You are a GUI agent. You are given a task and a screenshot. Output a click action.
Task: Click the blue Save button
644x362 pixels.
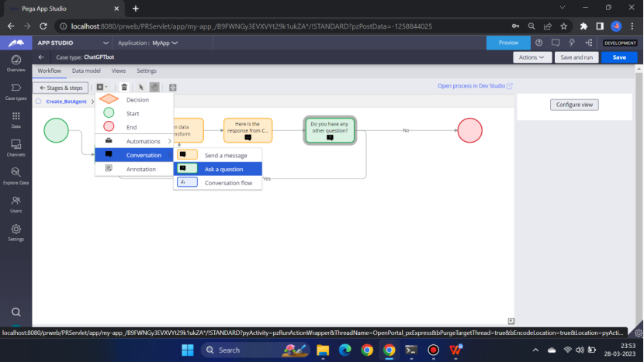coord(619,57)
